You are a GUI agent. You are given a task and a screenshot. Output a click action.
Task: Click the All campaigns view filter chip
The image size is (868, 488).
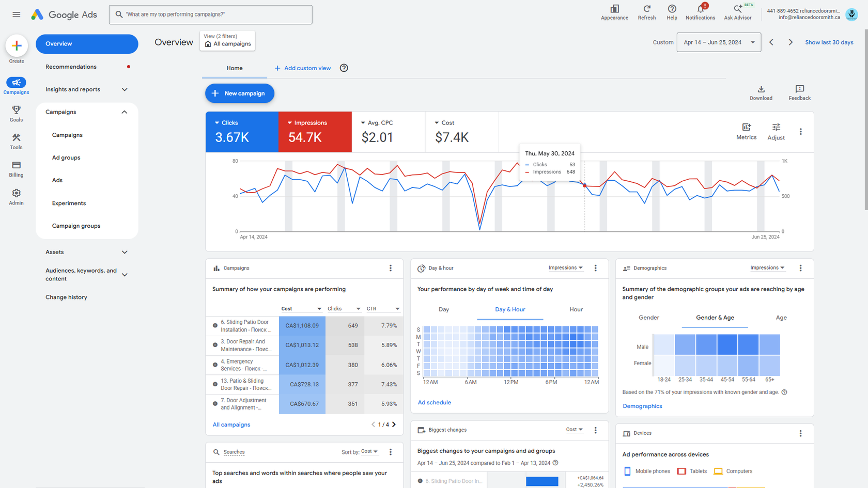227,40
